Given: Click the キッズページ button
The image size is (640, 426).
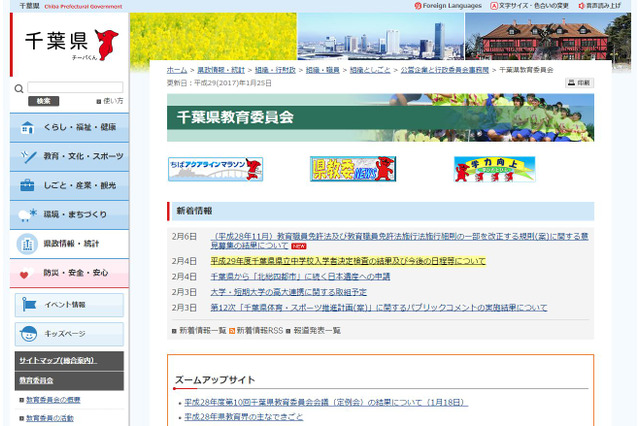Looking at the screenshot, I should point(69,334).
